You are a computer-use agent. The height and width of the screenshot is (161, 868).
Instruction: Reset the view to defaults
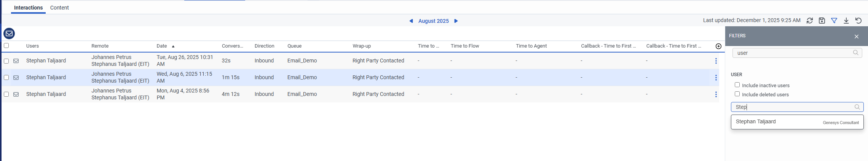(x=858, y=21)
